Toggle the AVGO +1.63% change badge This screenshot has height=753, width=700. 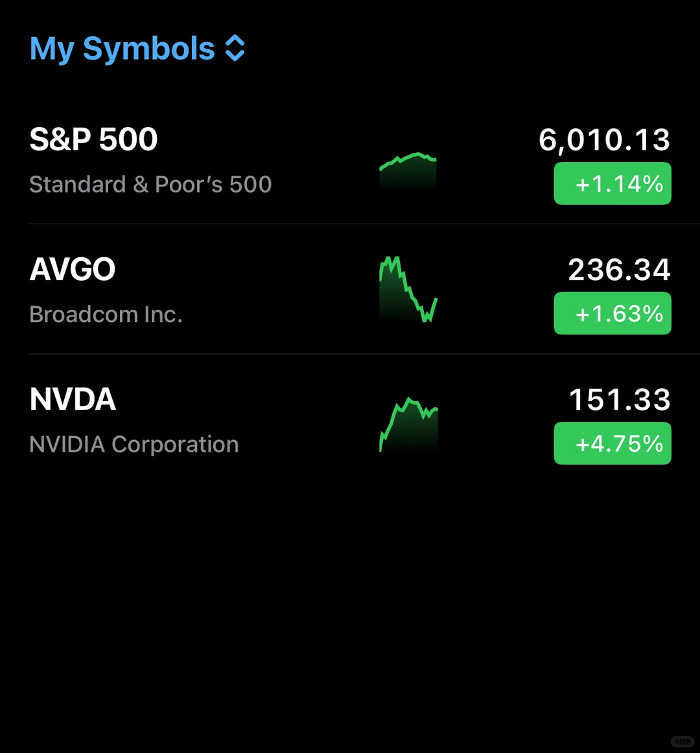pyautogui.click(x=612, y=313)
